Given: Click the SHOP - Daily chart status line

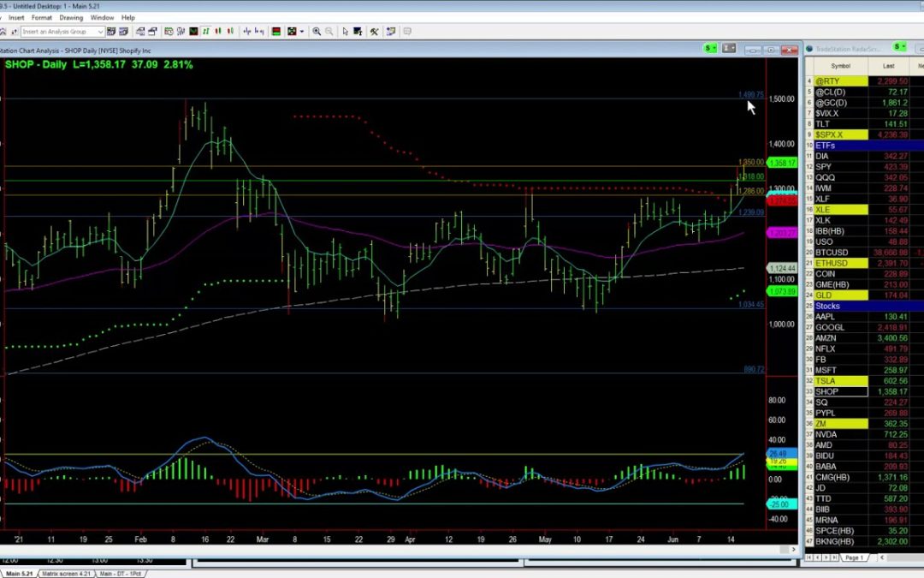Looking at the screenshot, I should 99,64.
